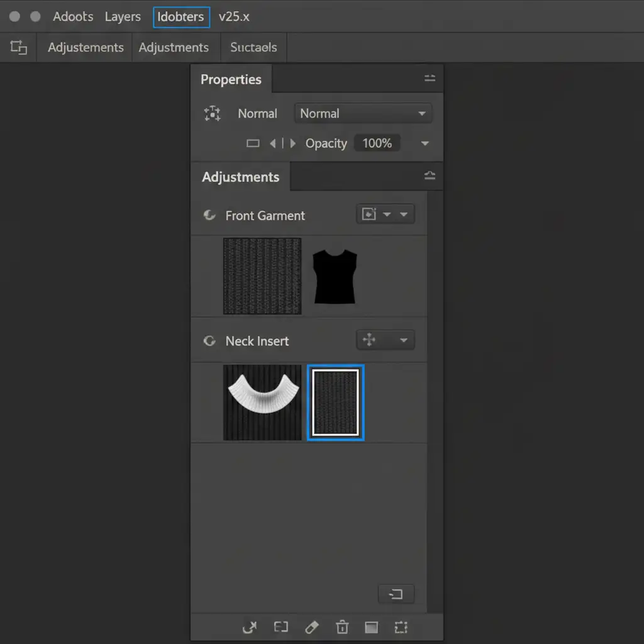Click the overlapping squares icon in top-left toolbar

(19, 48)
